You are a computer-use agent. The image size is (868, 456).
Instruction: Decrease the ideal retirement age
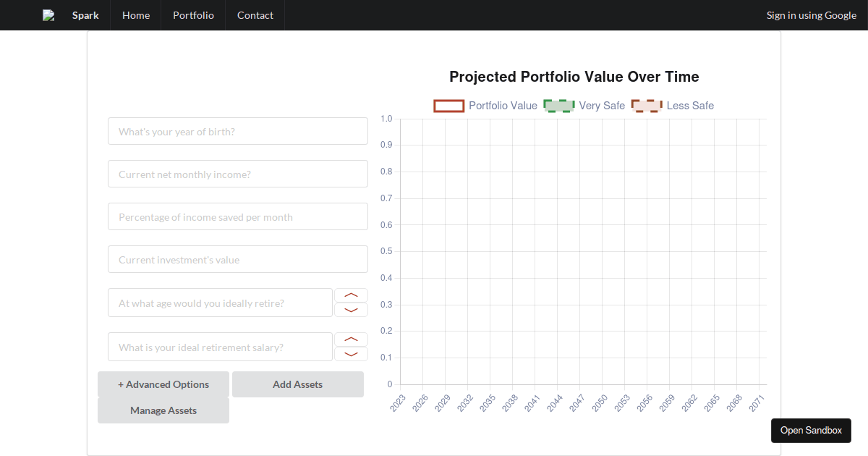click(351, 310)
